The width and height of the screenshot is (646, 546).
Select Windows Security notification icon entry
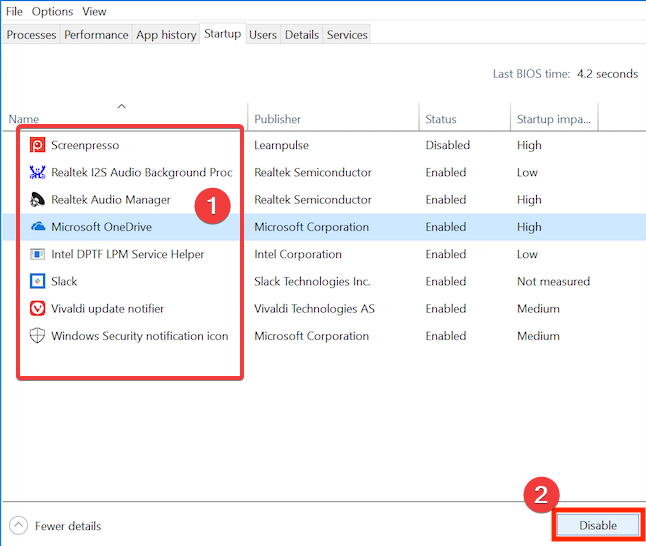(x=140, y=336)
